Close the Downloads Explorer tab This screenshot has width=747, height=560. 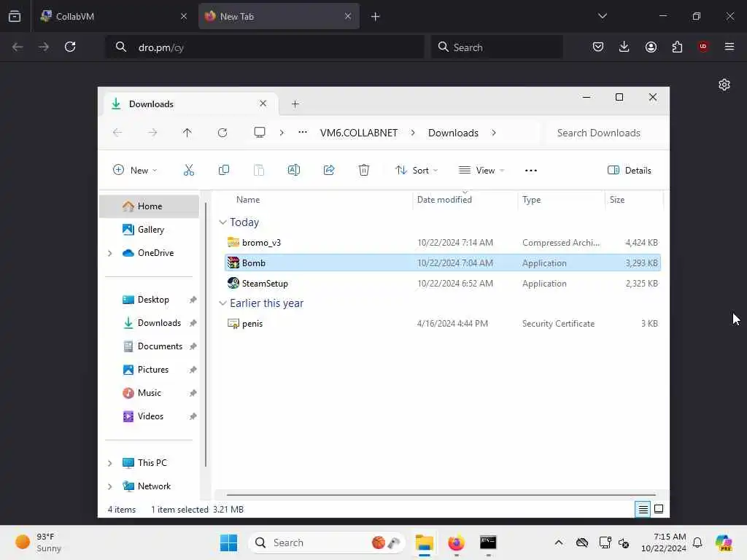263,104
